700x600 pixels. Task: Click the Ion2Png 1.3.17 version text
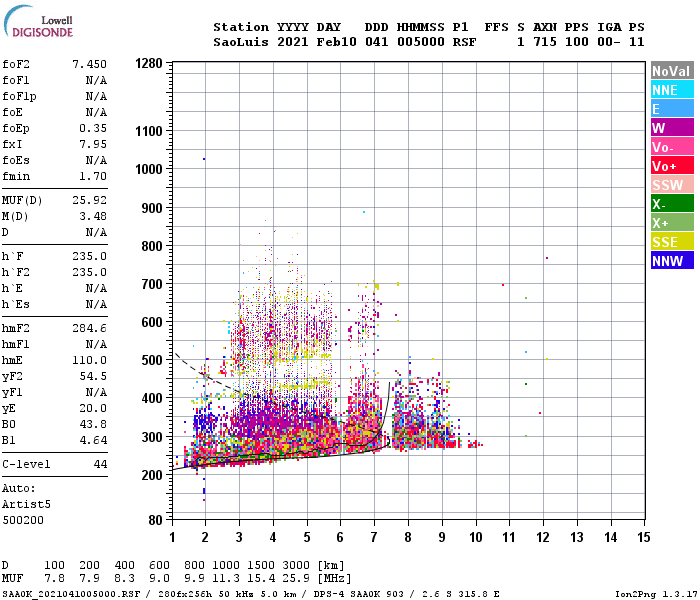click(656, 594)
